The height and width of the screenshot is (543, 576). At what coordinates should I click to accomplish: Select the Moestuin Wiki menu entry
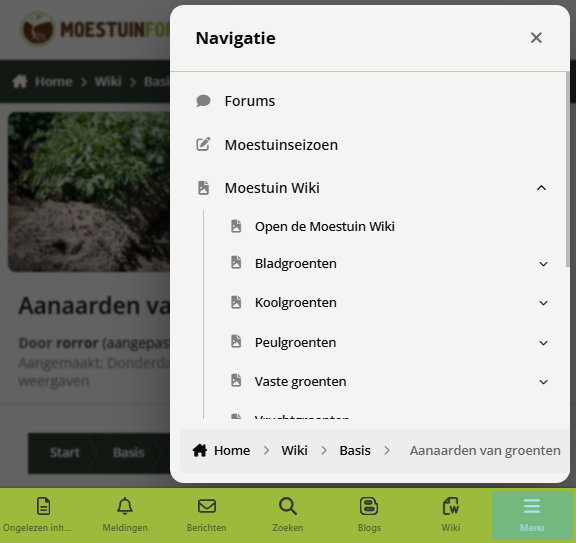point(272,188)
